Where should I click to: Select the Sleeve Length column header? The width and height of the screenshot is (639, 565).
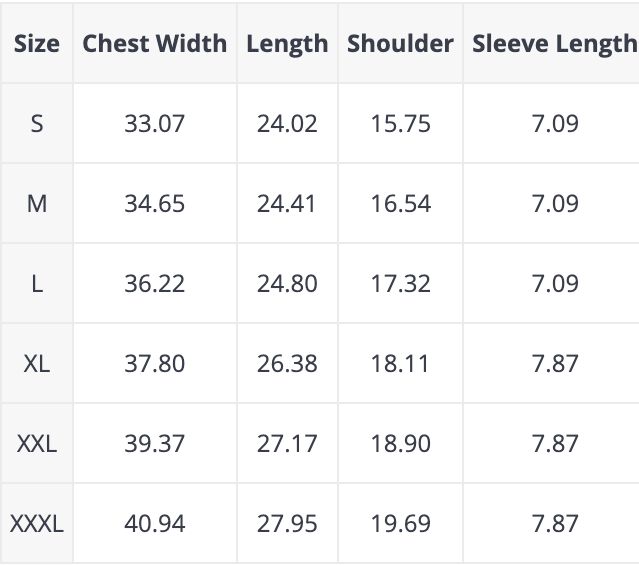click(554, 44)
